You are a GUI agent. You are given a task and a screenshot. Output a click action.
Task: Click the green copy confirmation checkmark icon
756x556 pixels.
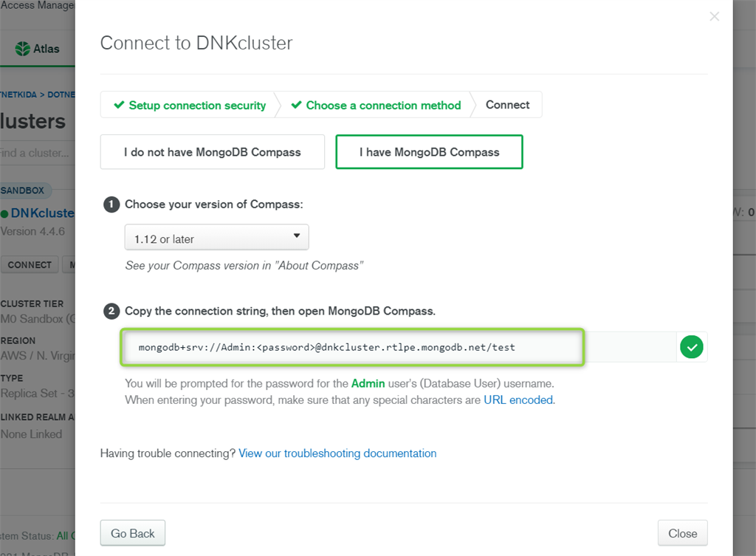691,347
